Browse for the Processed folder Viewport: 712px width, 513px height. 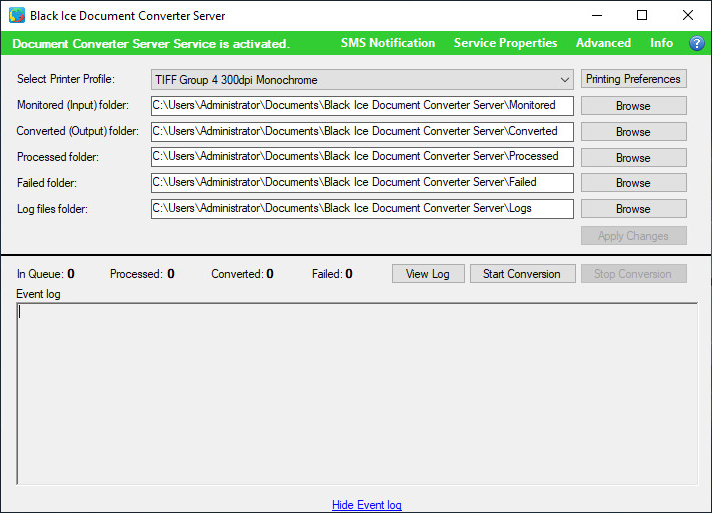pos(633,158)
